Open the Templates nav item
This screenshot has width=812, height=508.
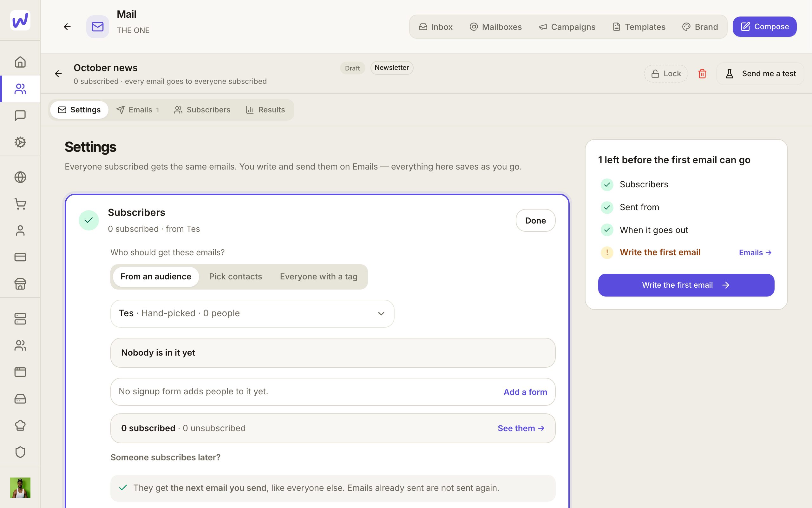[x=639, y=27]
